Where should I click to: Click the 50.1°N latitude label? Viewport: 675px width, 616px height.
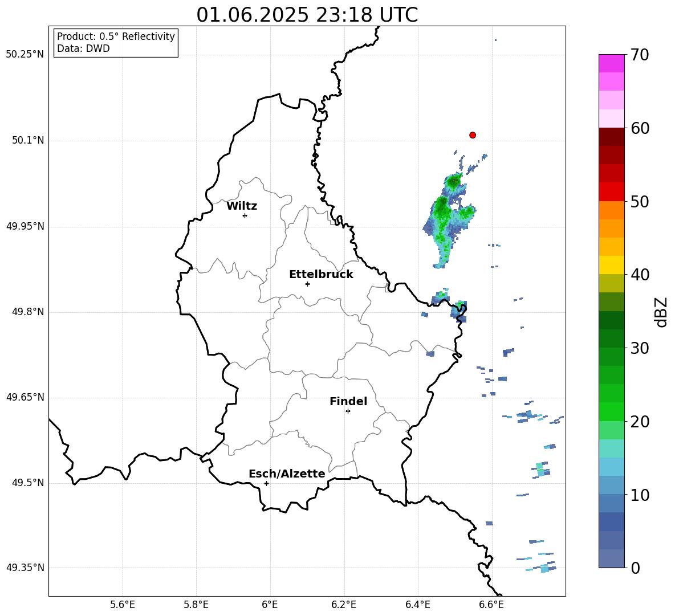pyautogui.click(x=28, y=141)
